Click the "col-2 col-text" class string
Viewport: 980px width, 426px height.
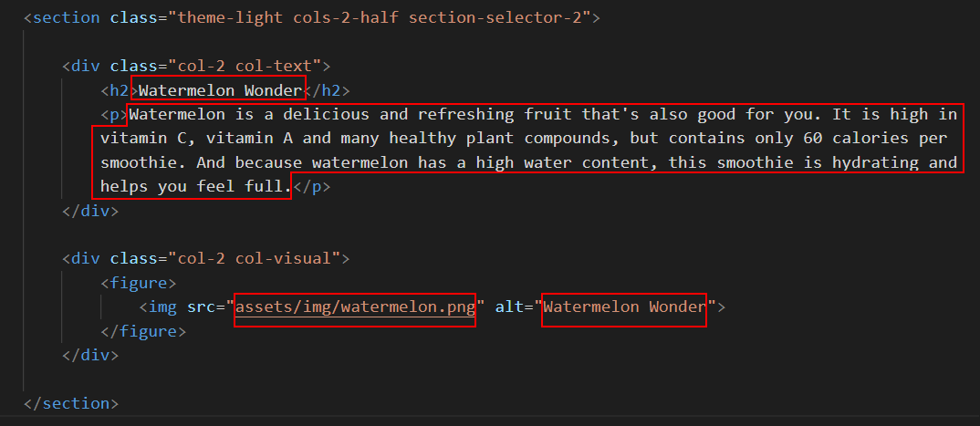(244, 66)
